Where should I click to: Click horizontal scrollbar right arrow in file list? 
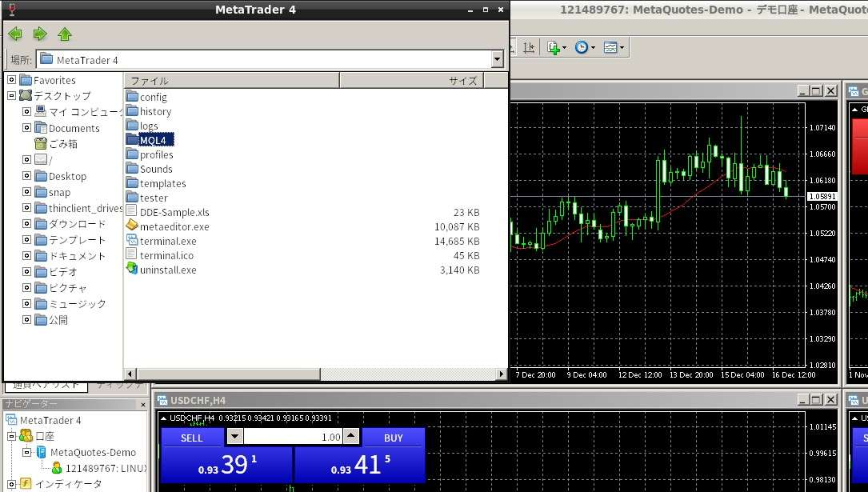[502, 374]
